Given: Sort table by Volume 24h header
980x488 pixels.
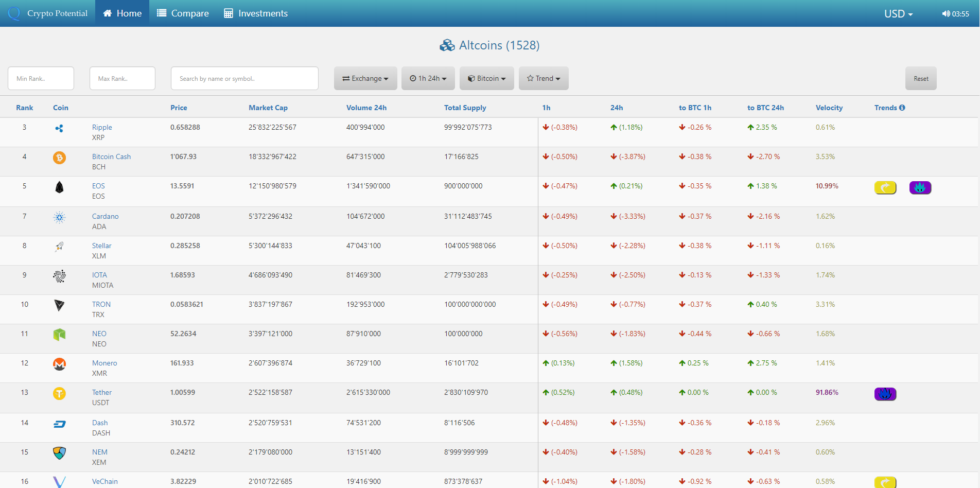Looking at the screenshot, I should [x=366, y=108].
